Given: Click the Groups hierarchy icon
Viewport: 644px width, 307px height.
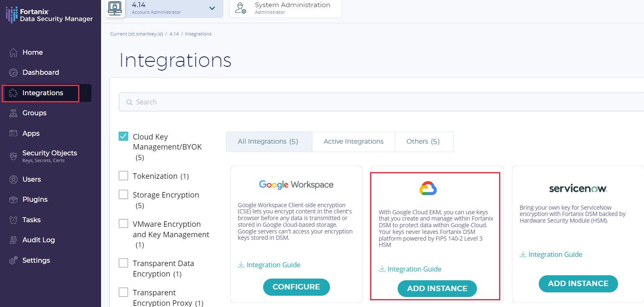Looking at the screenshot, I should point(13,113).
